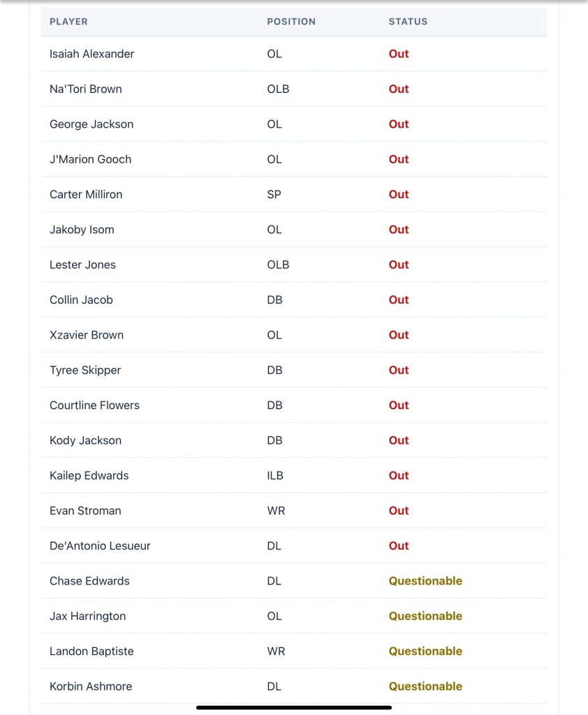Select Korbin Ashmore player name
The width and height of the screenshot is (588, 715).
pyautogui.click(x=91, y=686)
